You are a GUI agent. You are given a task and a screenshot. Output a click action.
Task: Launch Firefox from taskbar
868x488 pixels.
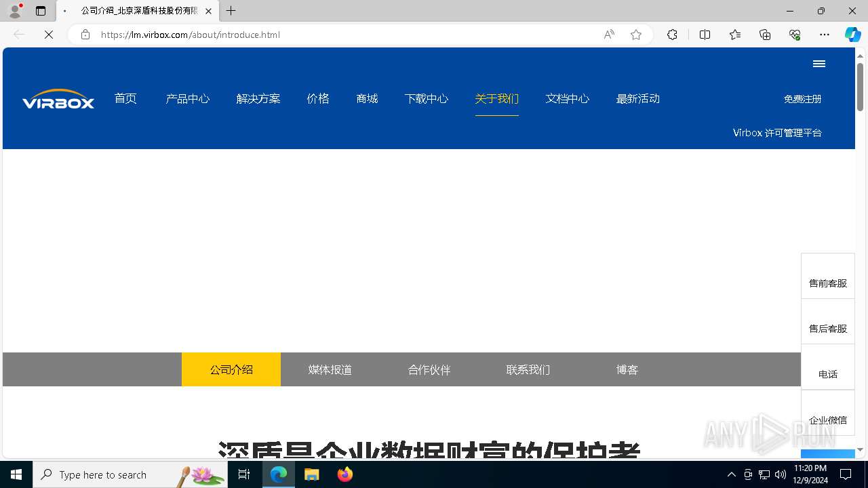point(345,474)
